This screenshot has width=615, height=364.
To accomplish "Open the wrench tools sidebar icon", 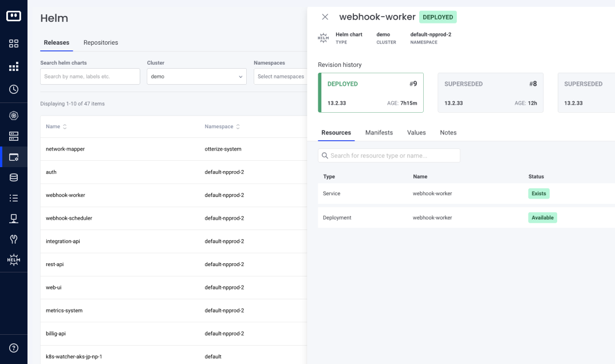I will click(x=14, y=239).
